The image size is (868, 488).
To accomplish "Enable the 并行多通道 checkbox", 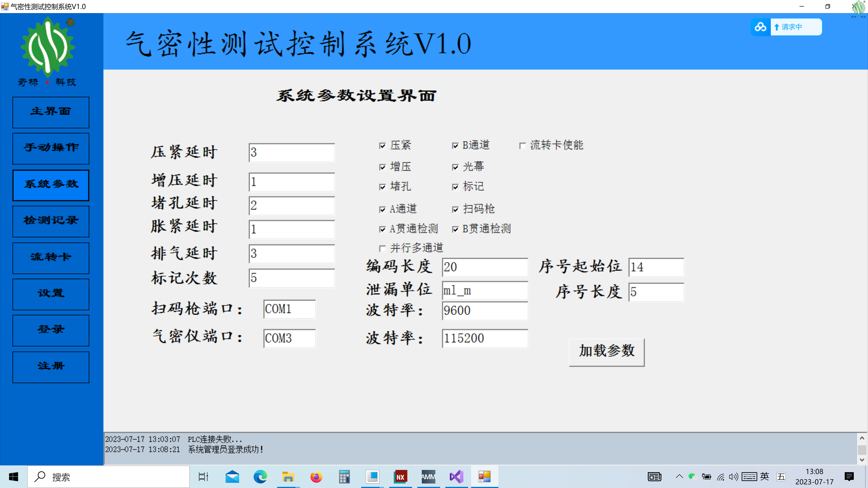I will 382,249.
